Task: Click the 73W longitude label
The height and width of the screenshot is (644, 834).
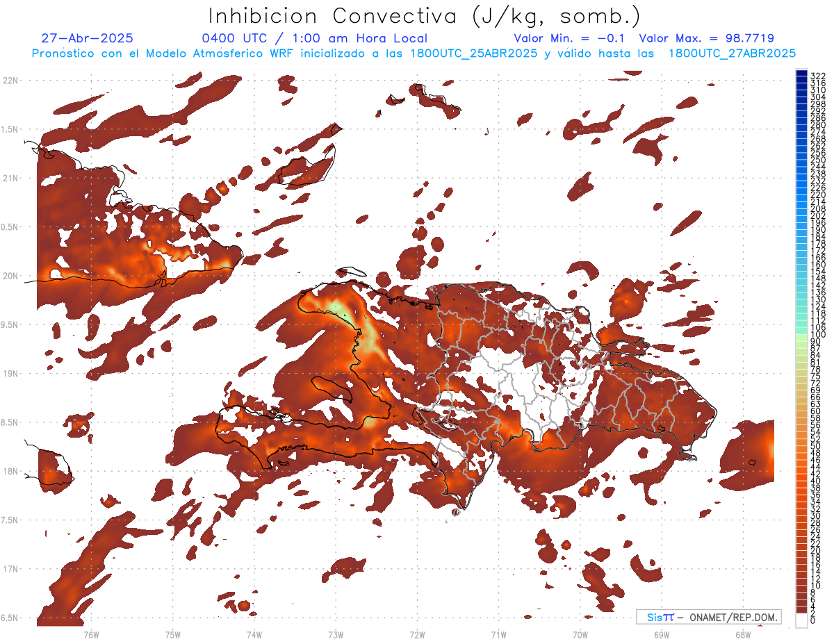Action: [336, 635]
